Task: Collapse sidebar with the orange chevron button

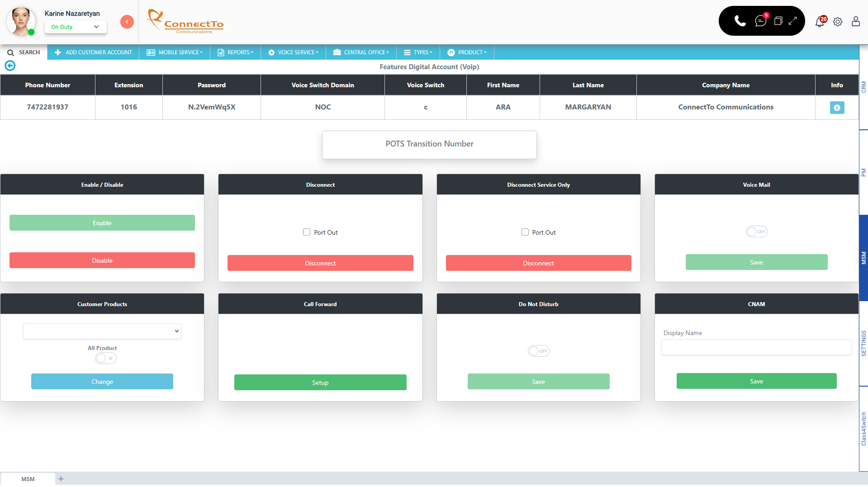Action: (x=127, y=22)
